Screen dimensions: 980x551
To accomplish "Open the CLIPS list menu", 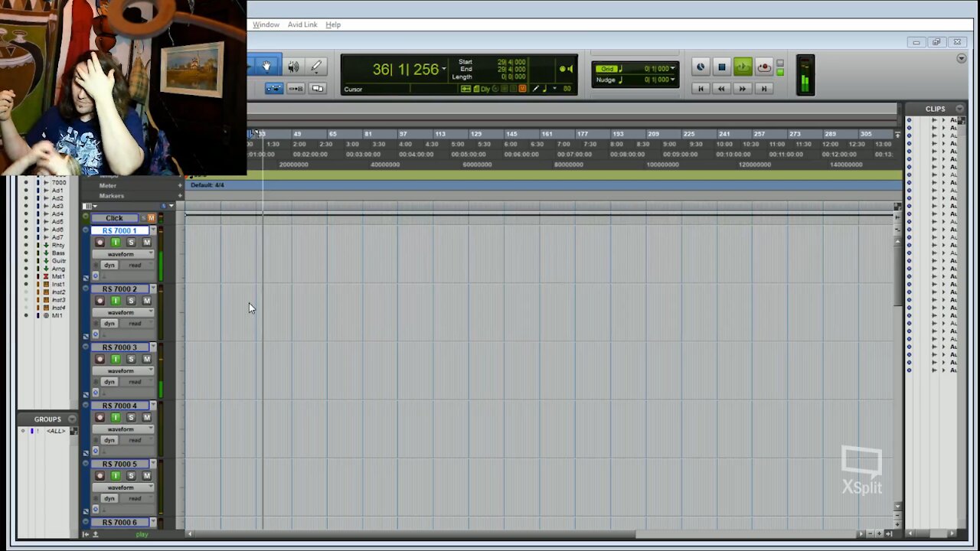I will click(x=960, y=109).
